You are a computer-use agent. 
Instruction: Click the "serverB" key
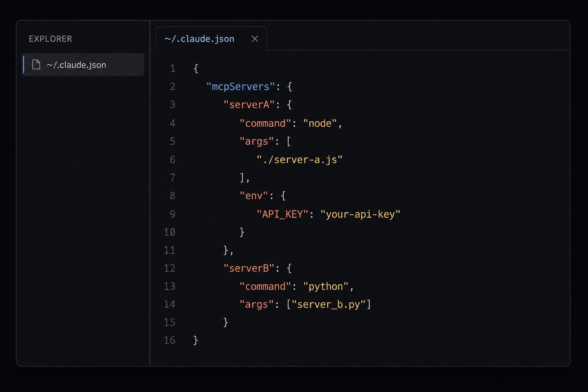(249, 268)
